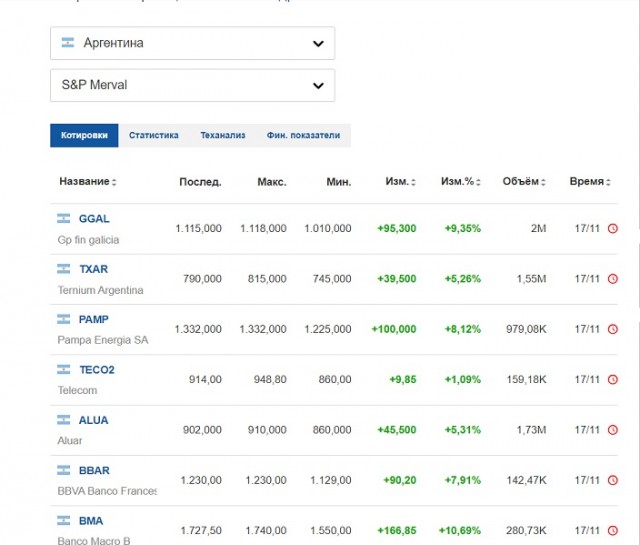
Task: Click the Argentina flag next to ALUA
Action: point(63,420)
